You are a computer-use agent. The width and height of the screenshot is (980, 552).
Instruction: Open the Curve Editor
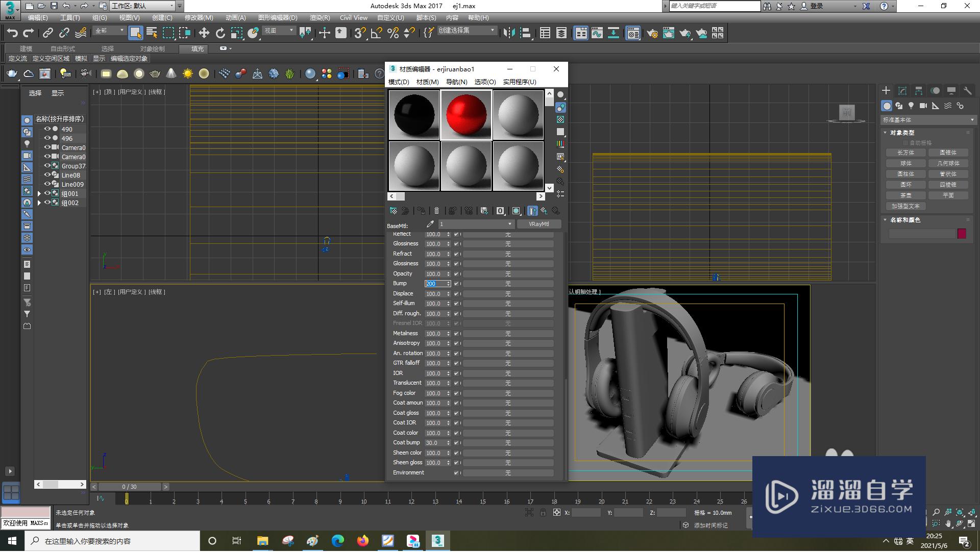click(x=597, y=33)
